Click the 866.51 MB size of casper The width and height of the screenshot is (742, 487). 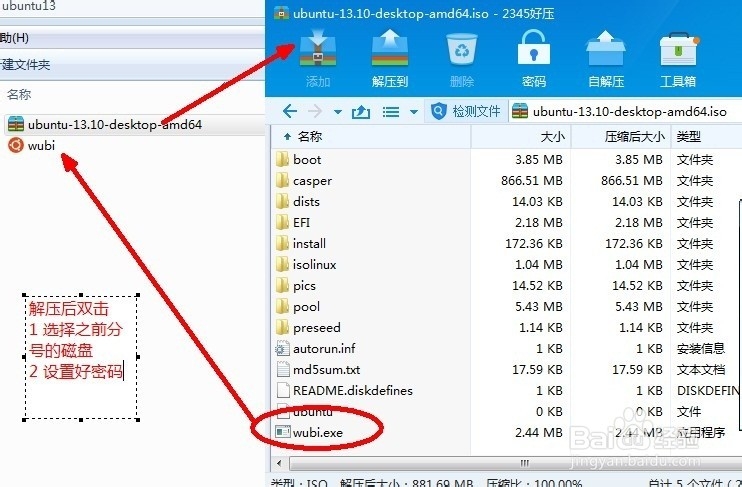pyautogui.click(x=531, y=181)
